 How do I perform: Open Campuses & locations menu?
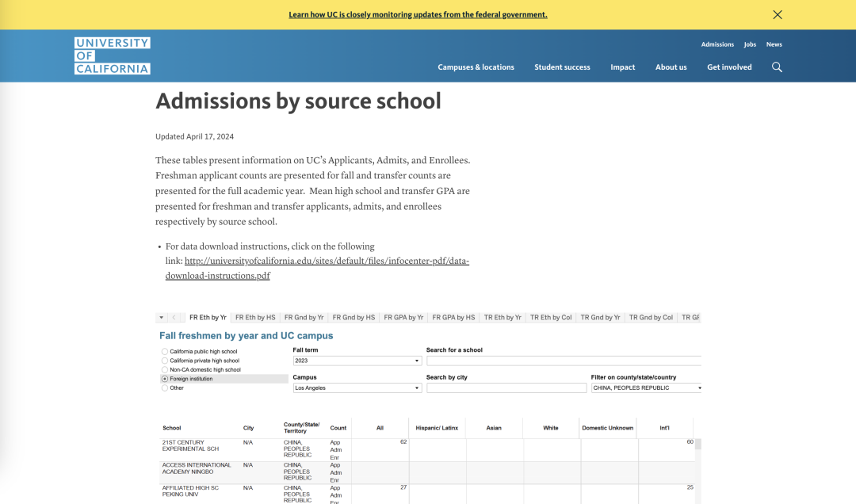coord(476,67)
